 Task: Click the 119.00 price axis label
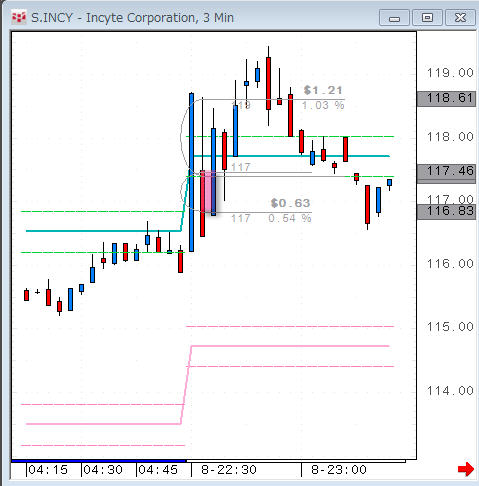coord(450,73)
